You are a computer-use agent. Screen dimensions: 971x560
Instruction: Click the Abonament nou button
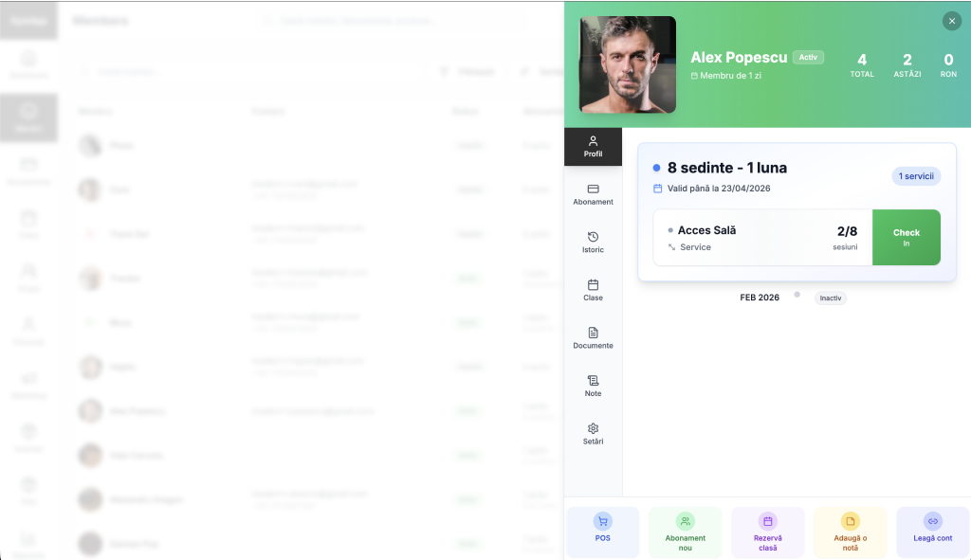pos(685,532)
